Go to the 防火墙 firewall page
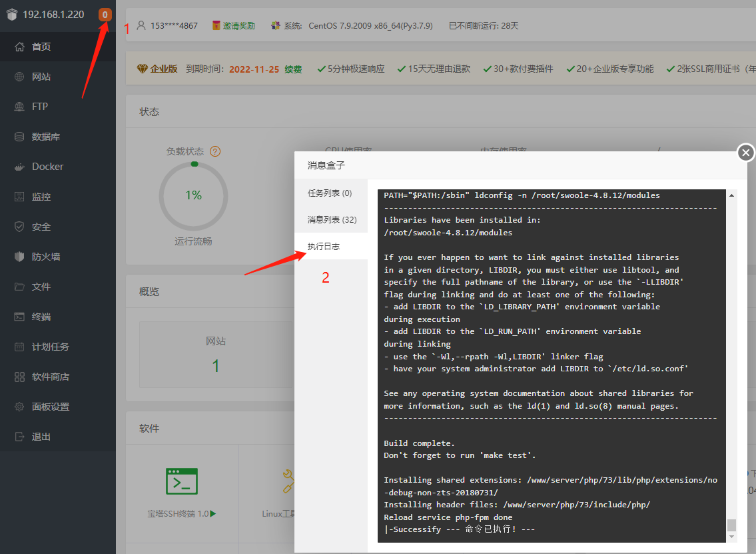 point(45,257)
